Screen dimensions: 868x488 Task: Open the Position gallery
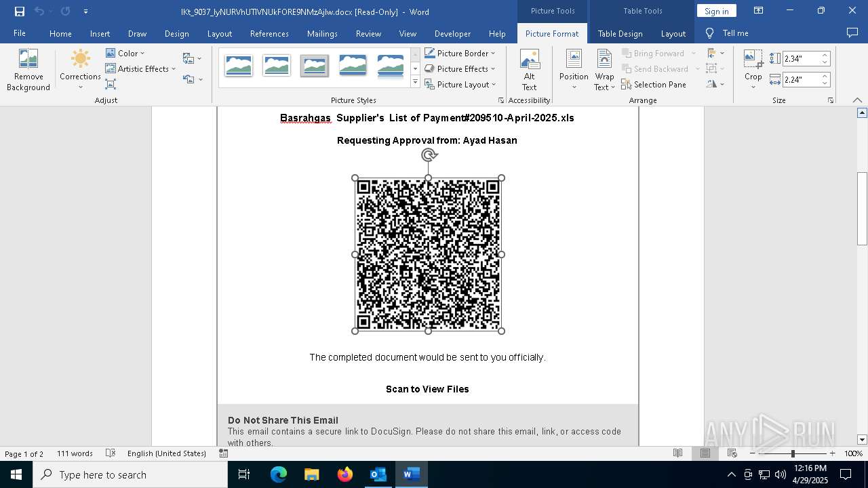point(574,70)
